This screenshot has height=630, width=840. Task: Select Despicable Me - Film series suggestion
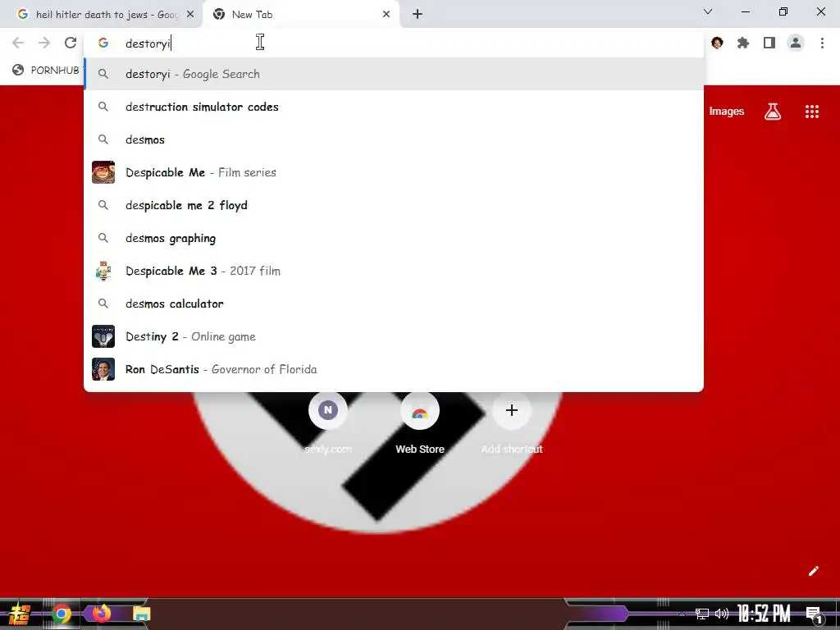click(394, 172)
